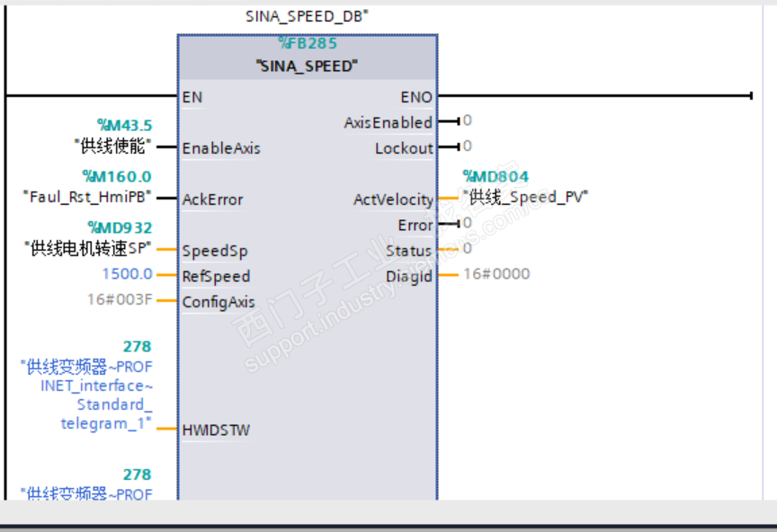This screenshot has height=532, width=777.
Task: Select the %M160.0 address
Action: (x=117, y=176)
